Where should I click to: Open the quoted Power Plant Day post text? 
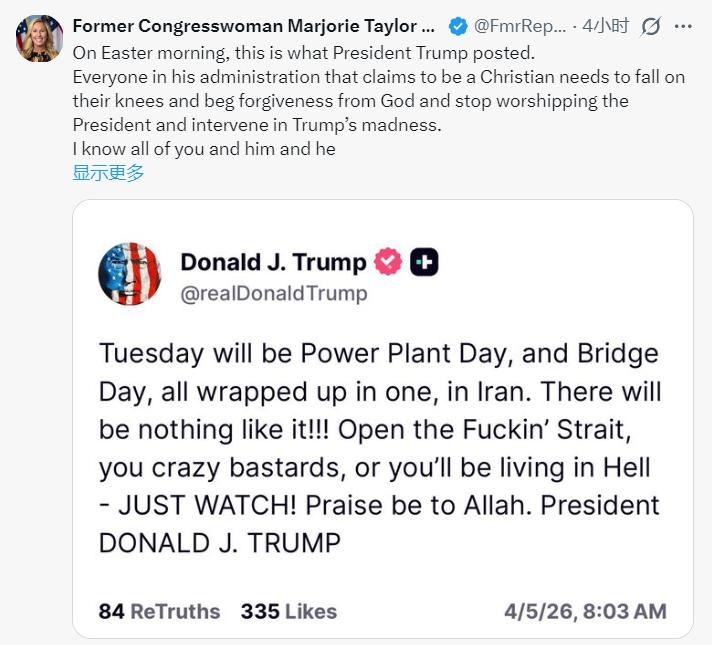click(x=380, y=430)
